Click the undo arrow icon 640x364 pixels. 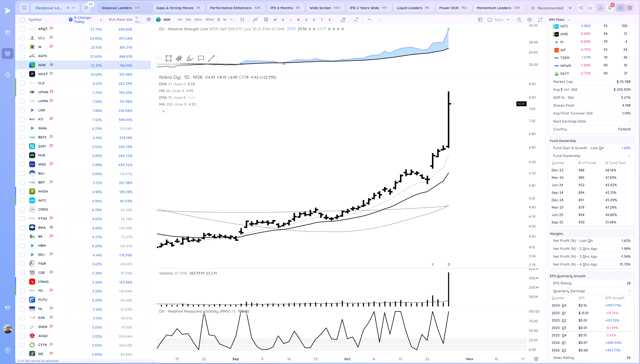(x=369, y=19)
